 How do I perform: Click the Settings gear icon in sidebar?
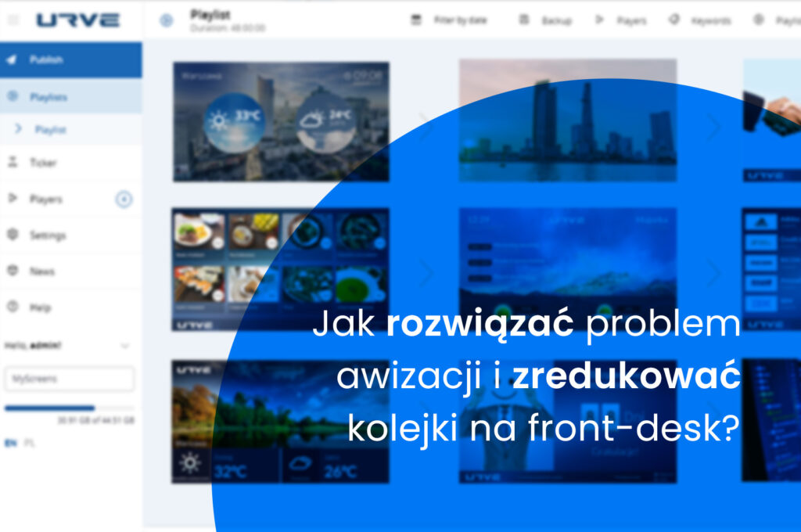(x=12, y=235)
